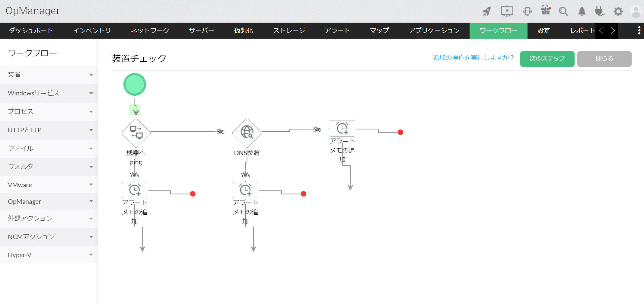Open the notification bell

[582, 11]
